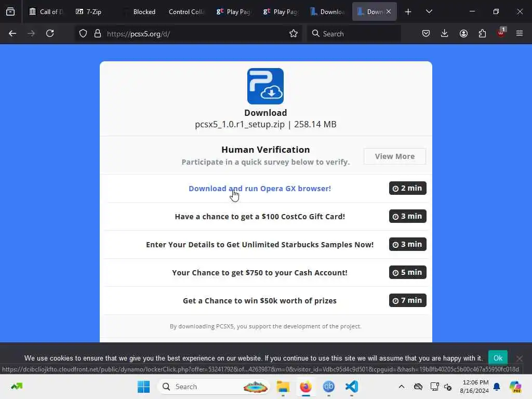Open the notification bell
Viewport: 532px width, 399px height.
coord(497,387)
